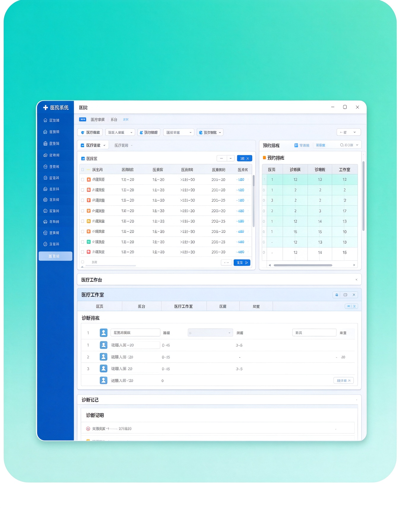Click the blue print icon in the 医疗工作室 header

[x=337, y=295]
